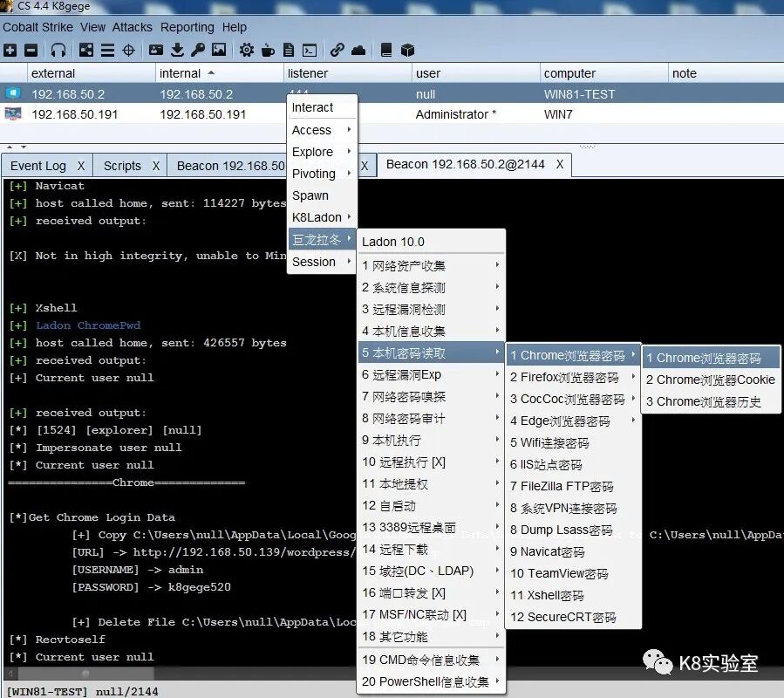
Task: Click the Disconnect minus icon in toolbar
Action: 31,50
